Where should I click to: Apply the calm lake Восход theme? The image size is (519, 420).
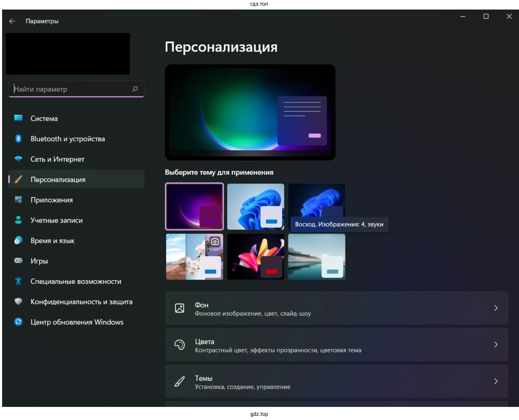[x=317, y=257]
